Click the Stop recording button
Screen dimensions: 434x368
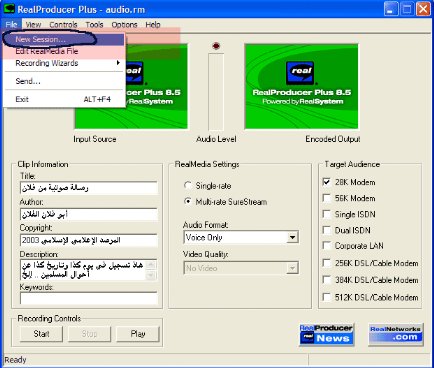point(89,334)
